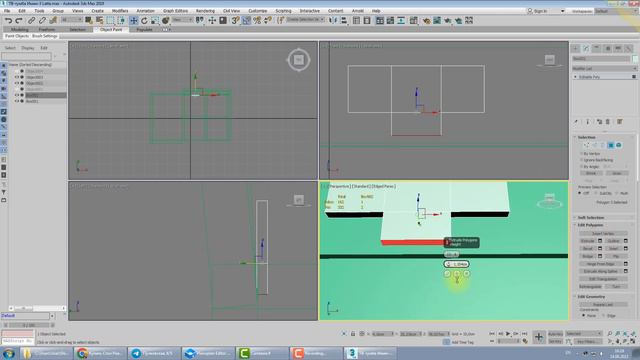Expand the Editable Poly stack entry
Viewport: 640px width, 360px height.
click(576, 77)
